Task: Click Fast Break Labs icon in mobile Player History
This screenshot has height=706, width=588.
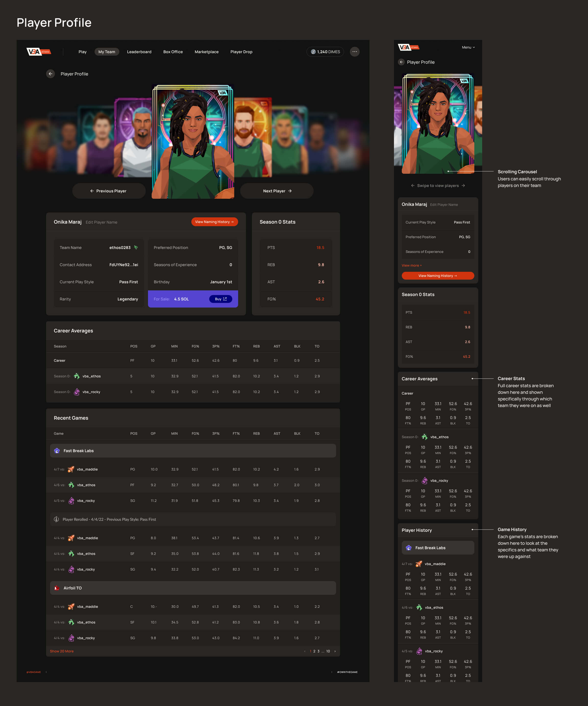Action: pos(409,548)
